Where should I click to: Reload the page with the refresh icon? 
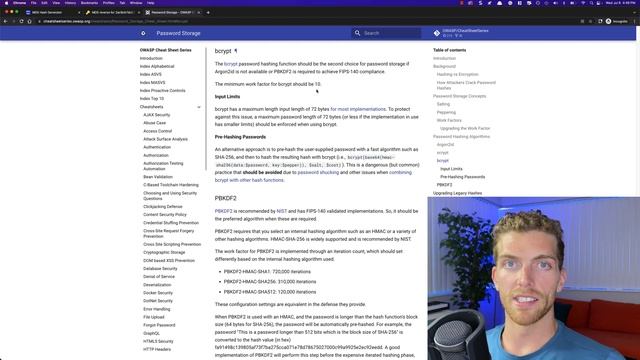click(21, 21)
